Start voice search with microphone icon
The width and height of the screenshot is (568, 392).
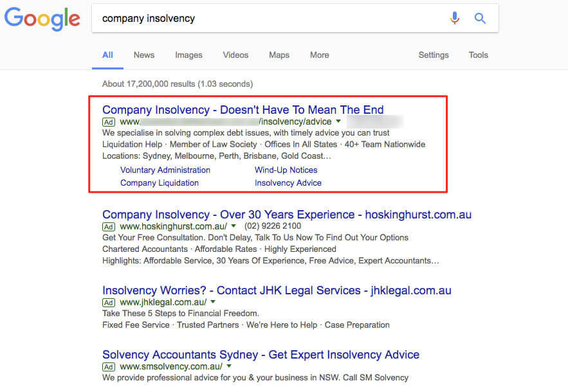tap(455, 18)
